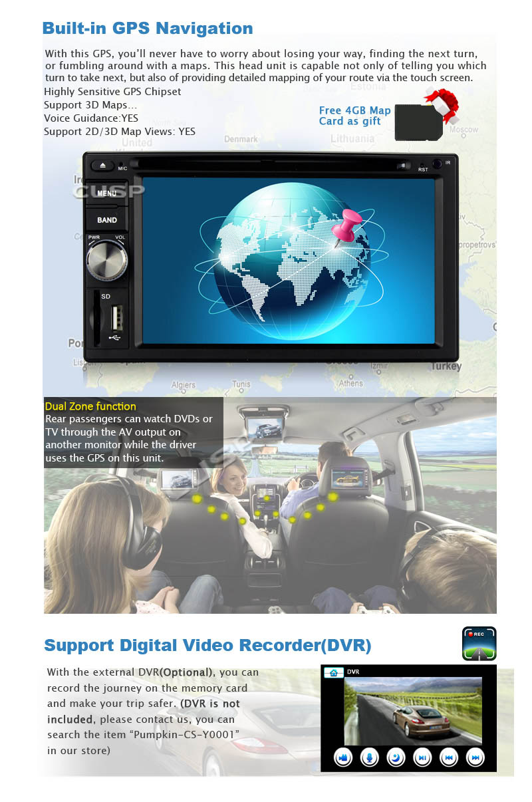Toggle the DVR microphone button
This screenshot has width=532, height=802.
pyautogui.click(x=369, y=757)
